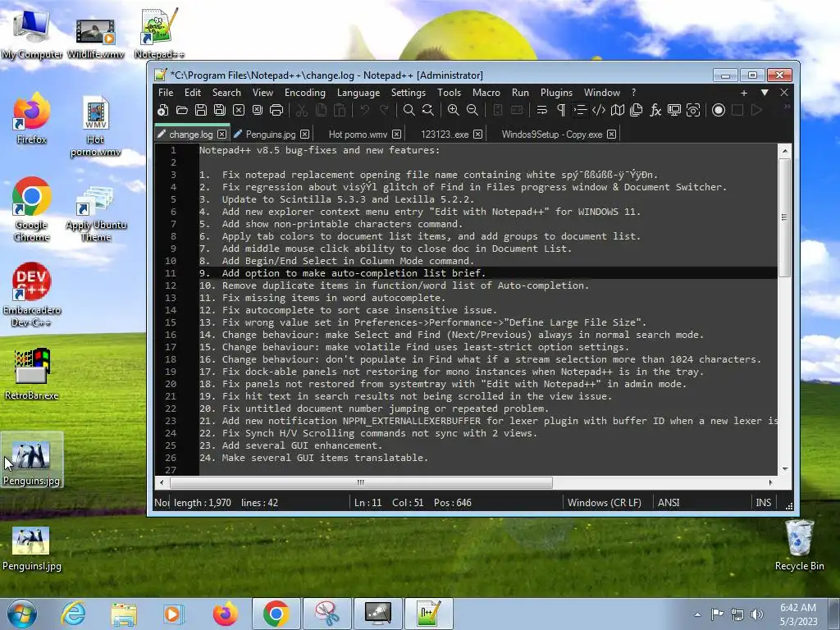840x630 pixels.
Task: Click the Snipping Tool taskbar icon
Action: click(327, 614)
